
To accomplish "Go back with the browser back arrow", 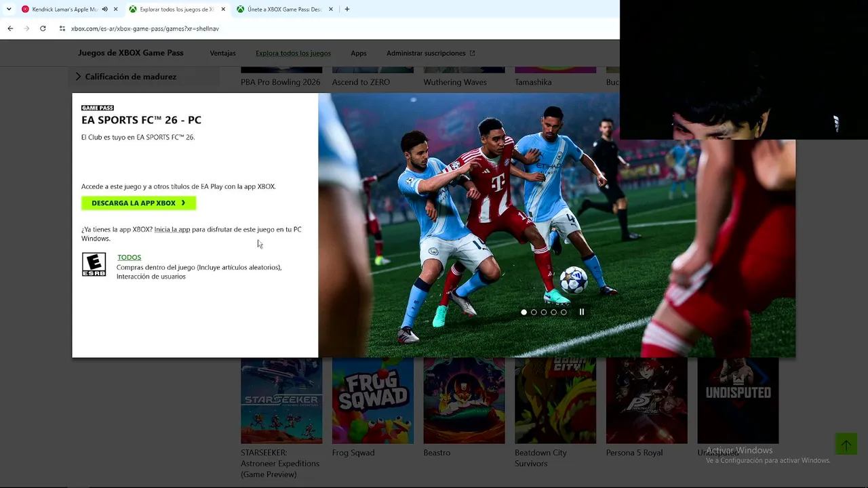I will 10,28.
